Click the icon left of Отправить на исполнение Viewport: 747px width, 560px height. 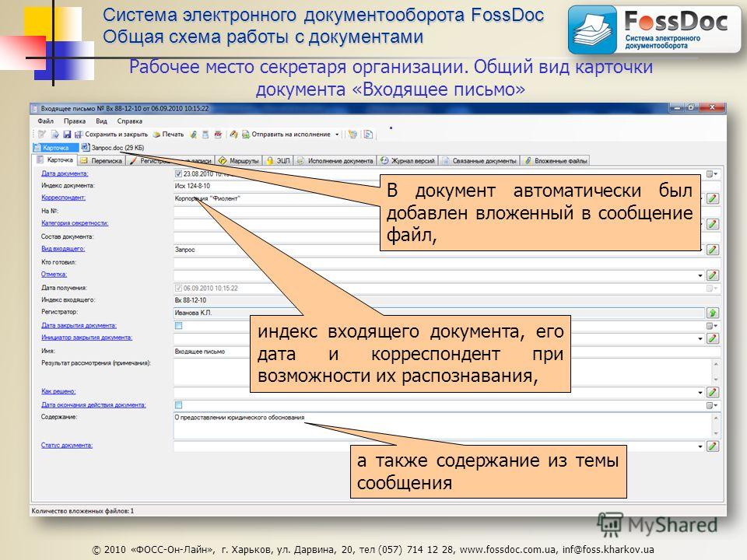pos(234,135)
